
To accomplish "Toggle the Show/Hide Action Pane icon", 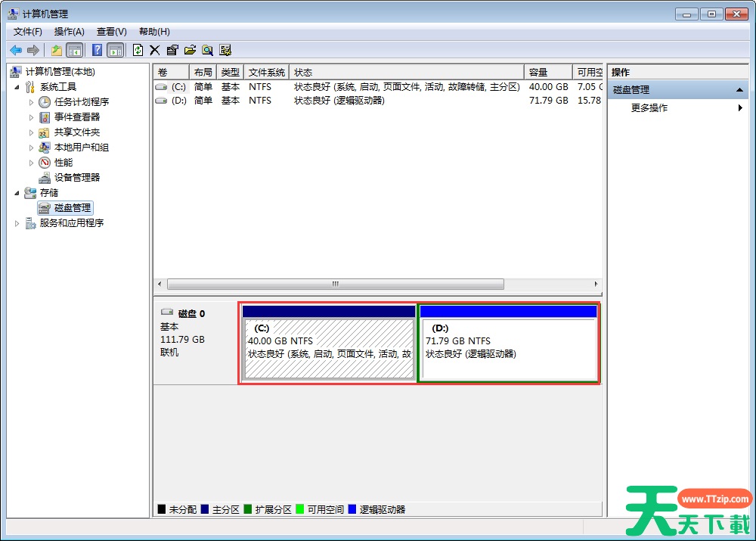I will (115, 50).
